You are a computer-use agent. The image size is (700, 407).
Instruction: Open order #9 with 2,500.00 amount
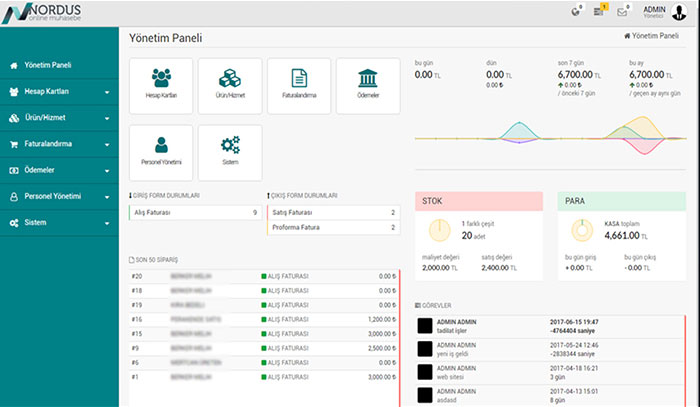coord(264,348)
